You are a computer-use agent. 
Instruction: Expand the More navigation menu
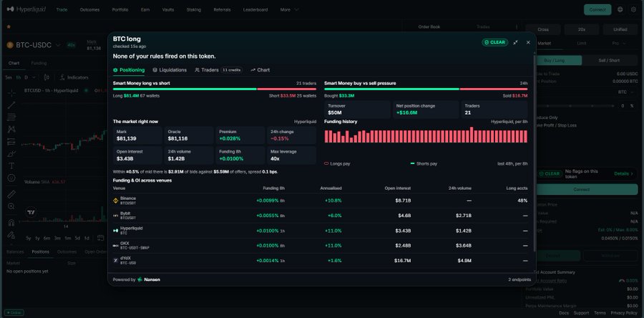click(x=289, y=9)
